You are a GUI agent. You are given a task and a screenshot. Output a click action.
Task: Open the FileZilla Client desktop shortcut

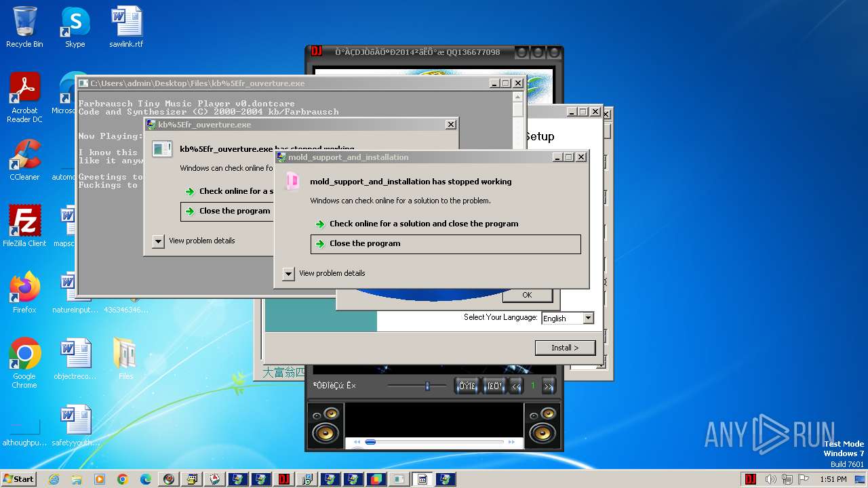(24, 226)
